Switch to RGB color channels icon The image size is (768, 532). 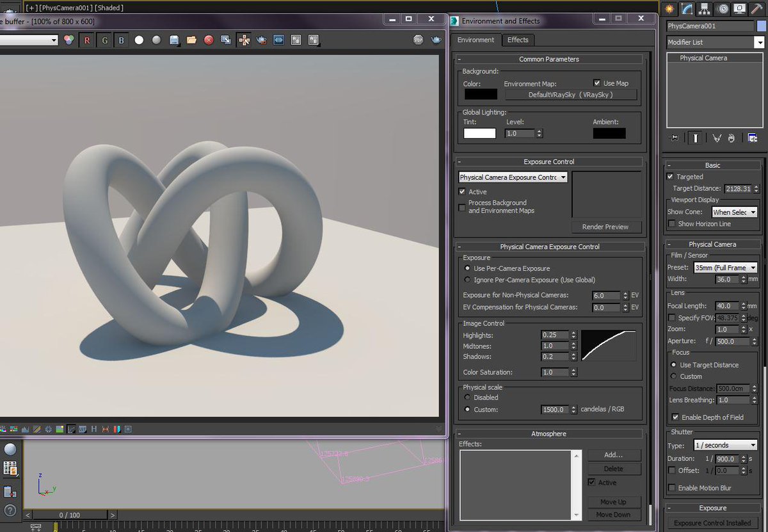69,40
